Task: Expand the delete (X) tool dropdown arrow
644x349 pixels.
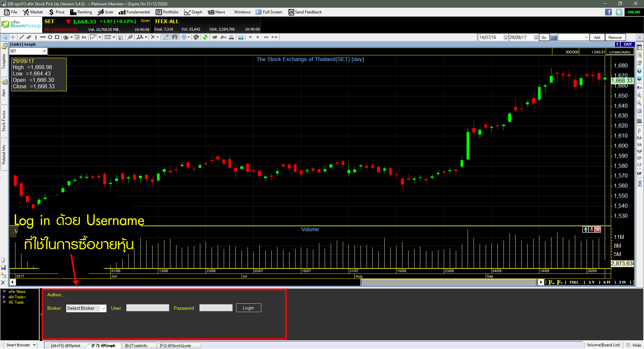Action: (158, 37)
